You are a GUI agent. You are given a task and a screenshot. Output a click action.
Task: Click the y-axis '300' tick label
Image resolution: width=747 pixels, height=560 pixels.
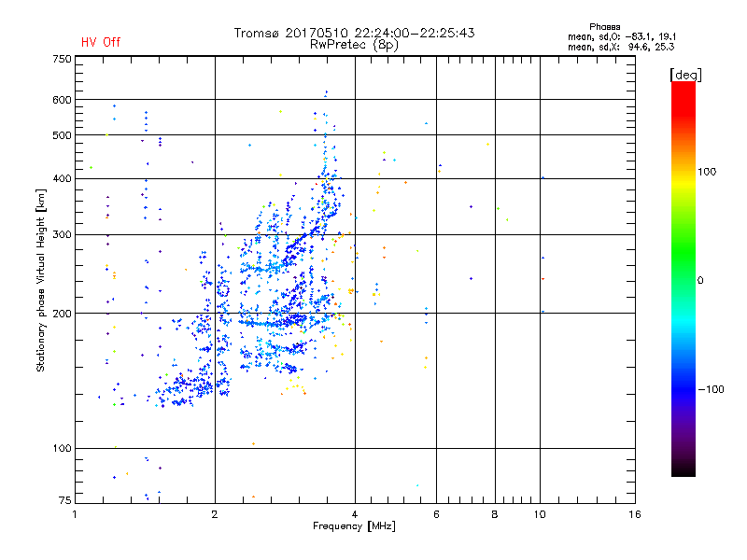[x=62, y=235]
